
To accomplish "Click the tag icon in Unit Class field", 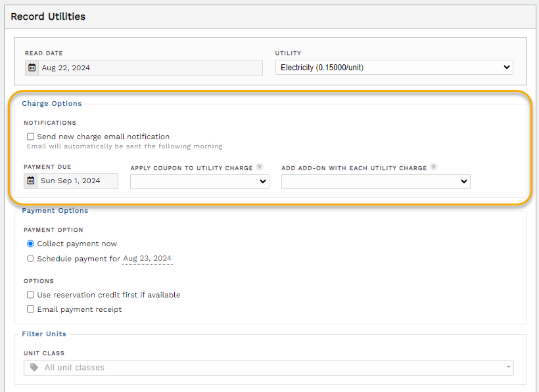I will point(34,367).
